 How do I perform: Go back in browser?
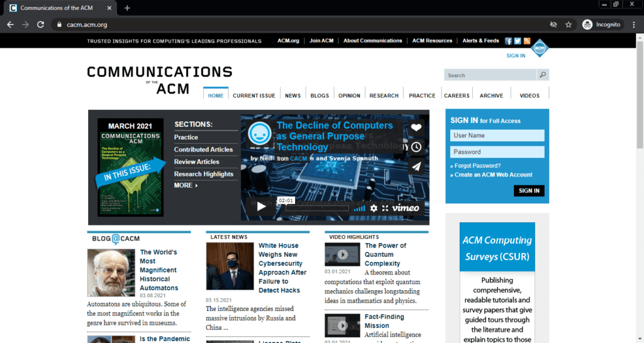click(x=10, y=24)
